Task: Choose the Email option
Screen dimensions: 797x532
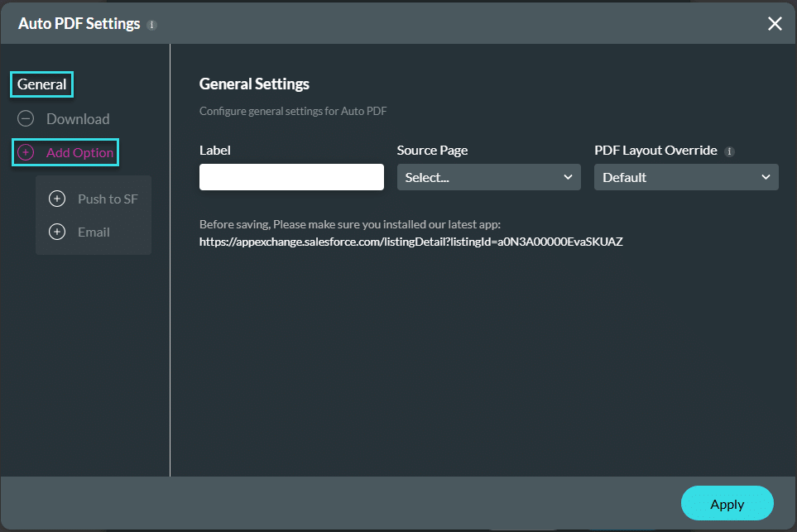Action: (x=94, y=232)
